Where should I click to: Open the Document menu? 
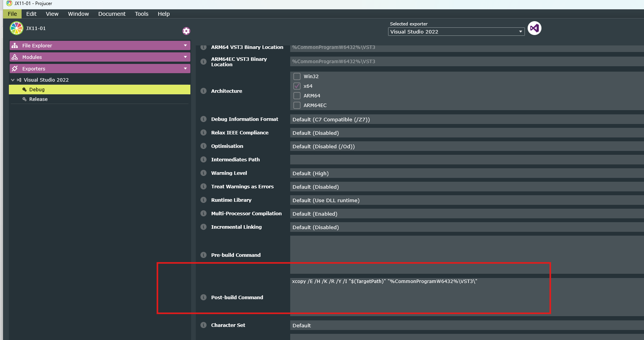(x=112, y=14)
